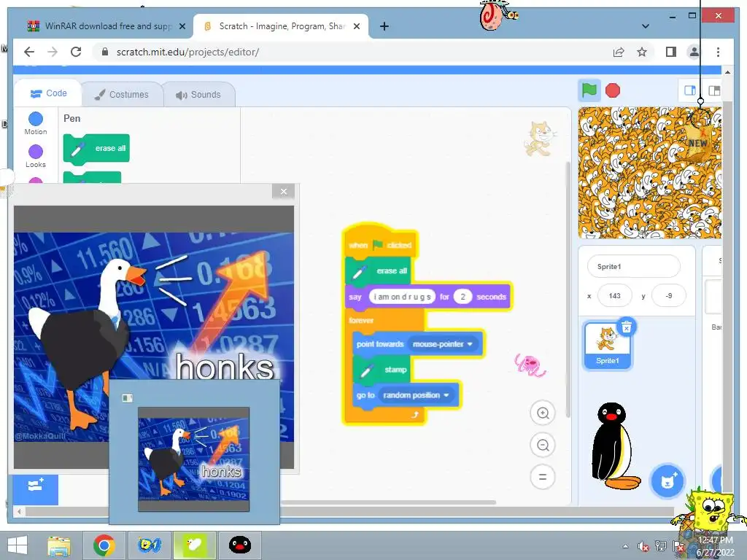Switch to small stage layout
Image resolution: width=747 pixels, height=560 pixels.
coord(689,90)
